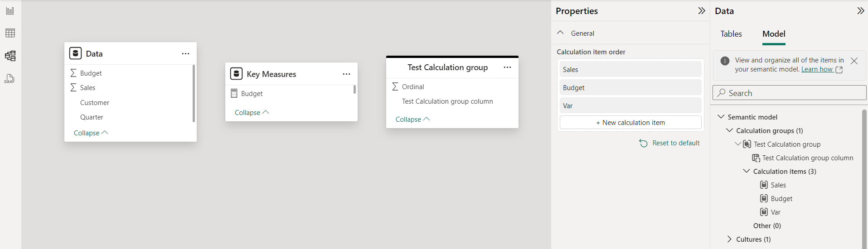Switch to the Tables tab
The image size is (868, 249).
point(731,34)
